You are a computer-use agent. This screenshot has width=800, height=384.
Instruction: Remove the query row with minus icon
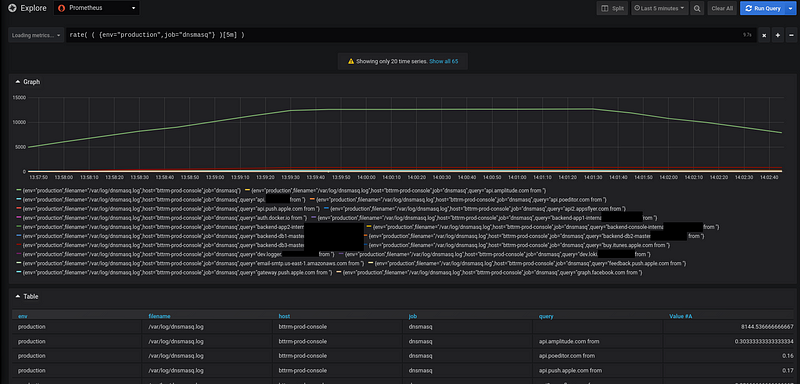pos(791,35)
